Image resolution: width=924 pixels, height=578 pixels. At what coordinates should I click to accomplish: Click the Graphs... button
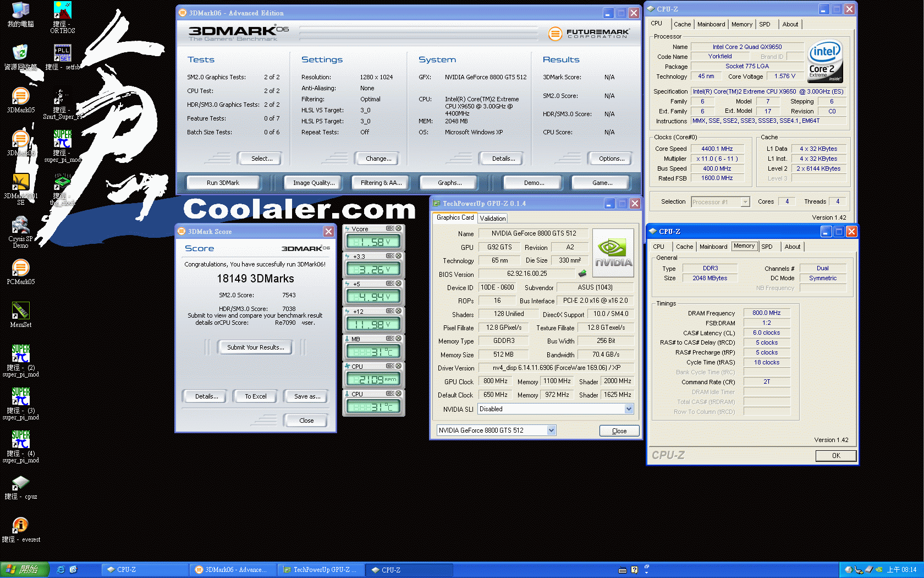tap(449, 183)
